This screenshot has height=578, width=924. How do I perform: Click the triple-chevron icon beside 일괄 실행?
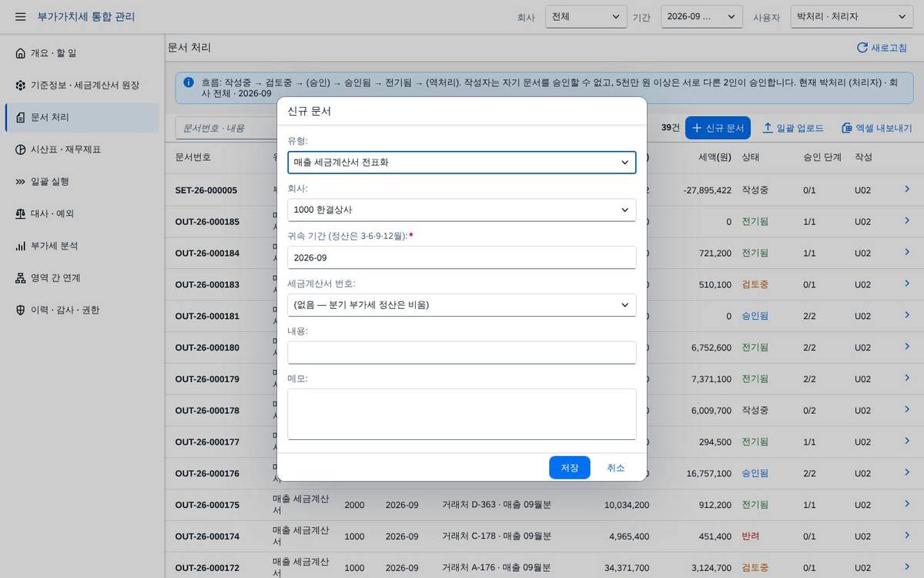tap(20, 182)
